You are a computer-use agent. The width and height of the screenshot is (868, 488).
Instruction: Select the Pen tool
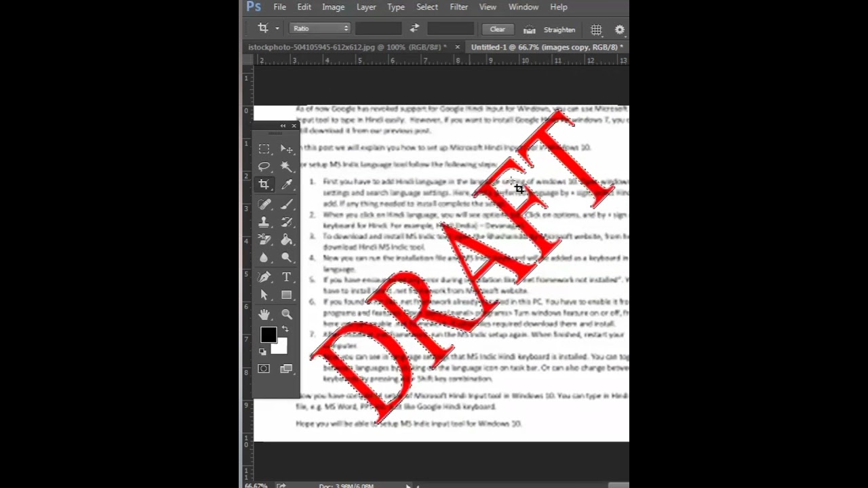point(264,277)
